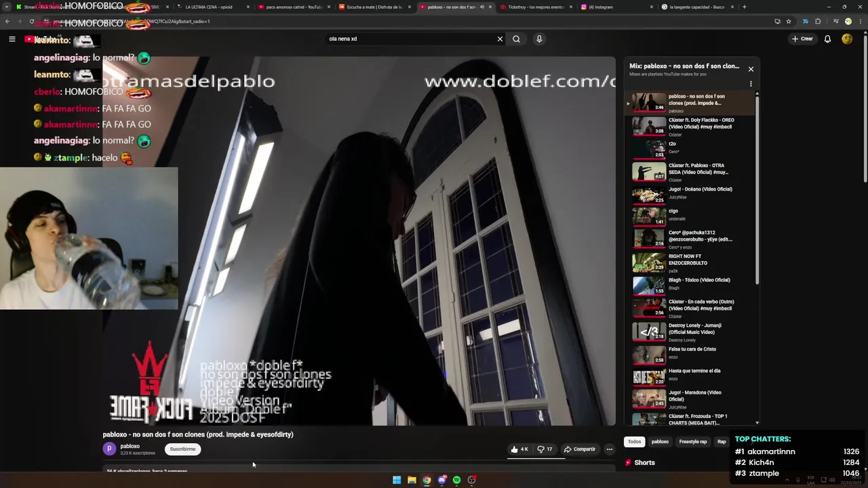The height and width of the screenshot is (488, 868).
Task: Play 'Cero* @pachuka1312 @enzocerobulto - yEye' playlist item
Action: pyautogui.click(x=689, y=239)
